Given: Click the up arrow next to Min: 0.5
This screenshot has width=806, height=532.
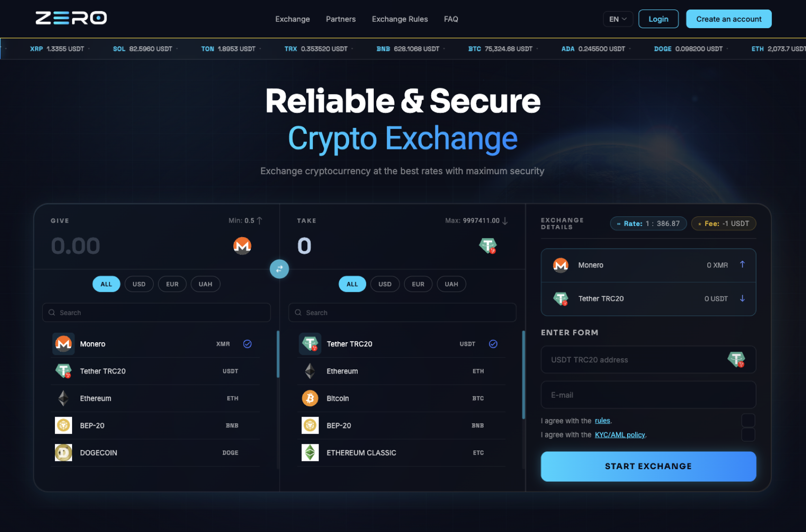Looking at the screenshot, I should pos(259,220).
